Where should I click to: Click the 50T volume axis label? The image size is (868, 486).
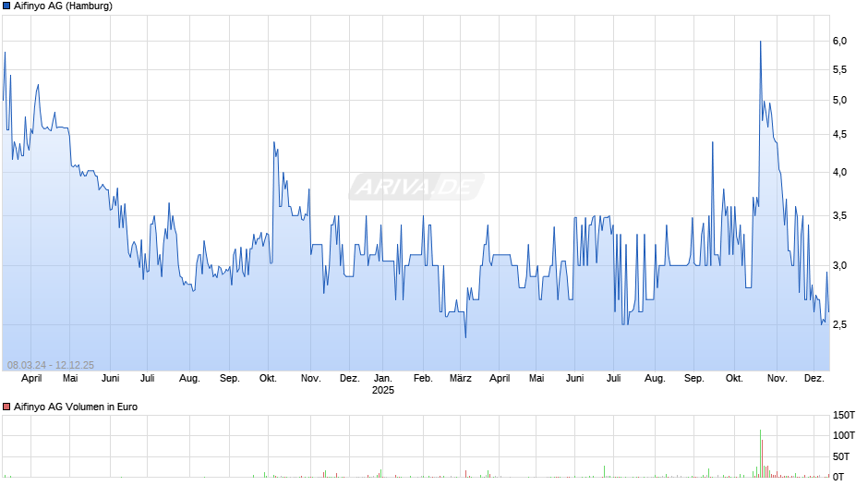point(841,456)
